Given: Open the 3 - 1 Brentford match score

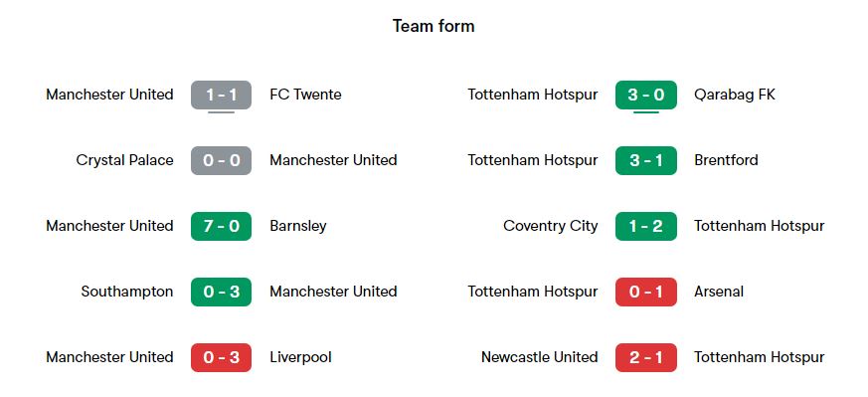Looking at the screenshot, I should point(646,160).
